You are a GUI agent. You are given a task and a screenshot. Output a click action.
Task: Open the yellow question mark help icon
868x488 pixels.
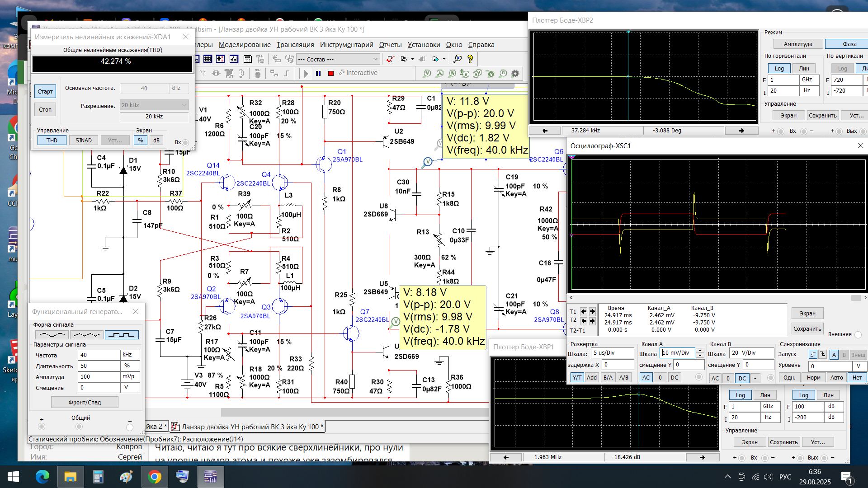coord(470,59)
